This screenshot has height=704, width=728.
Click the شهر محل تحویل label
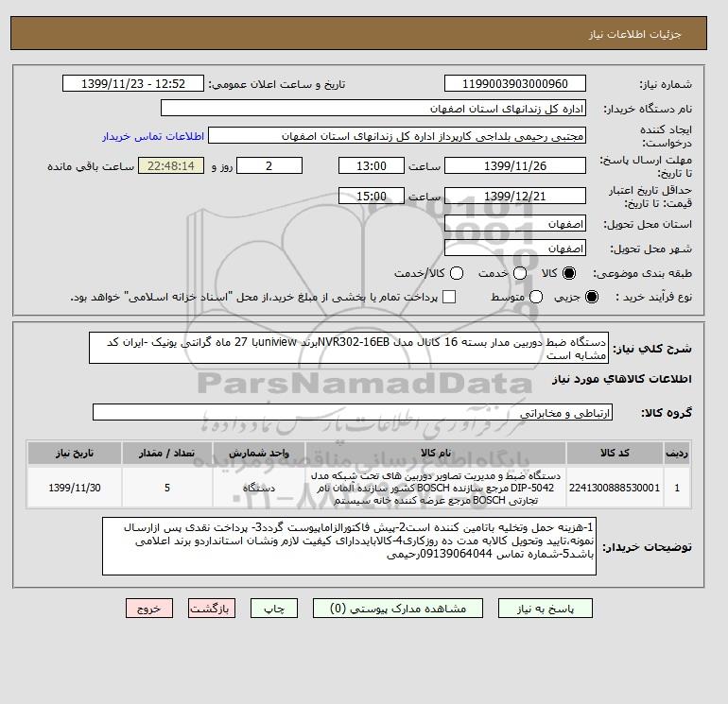pos(650,249)
